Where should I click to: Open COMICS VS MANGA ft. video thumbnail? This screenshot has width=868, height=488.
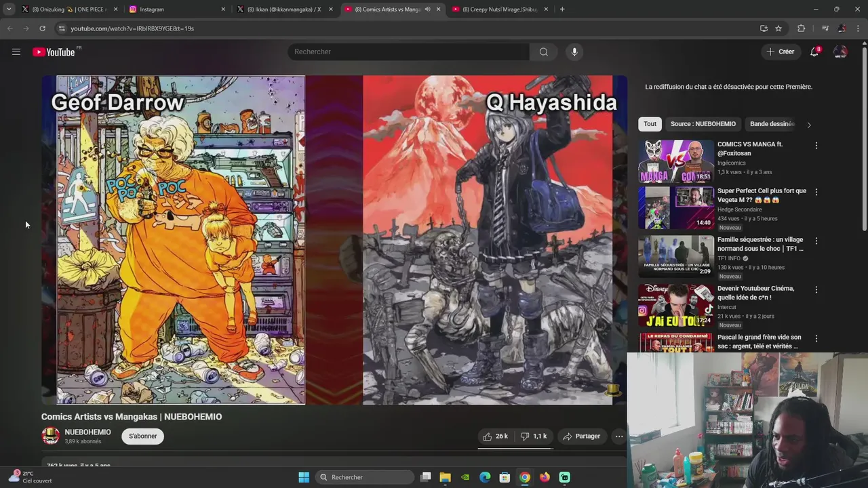pyautogui.click(x=676, y=161)
